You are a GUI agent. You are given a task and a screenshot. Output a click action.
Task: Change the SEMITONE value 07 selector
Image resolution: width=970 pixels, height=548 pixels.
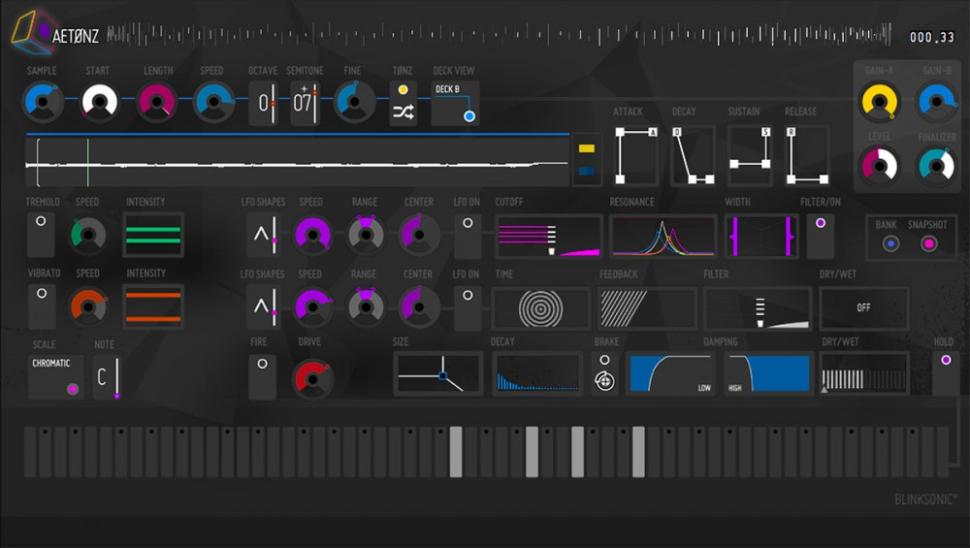305,103
